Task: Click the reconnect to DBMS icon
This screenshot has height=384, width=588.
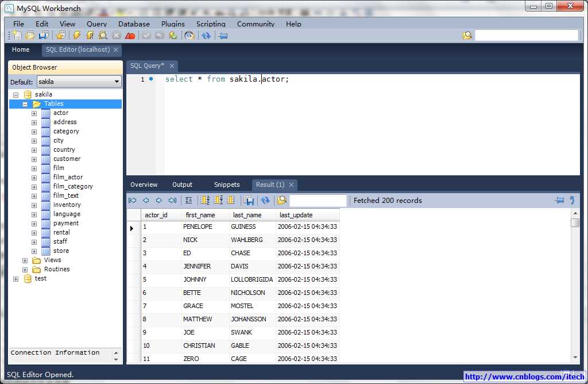Action: [189, 36]
